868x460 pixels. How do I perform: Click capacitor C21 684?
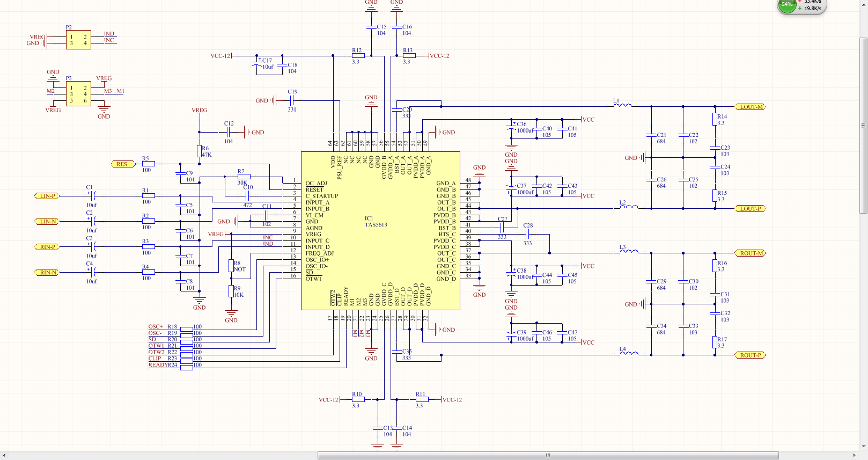point(651,135)
